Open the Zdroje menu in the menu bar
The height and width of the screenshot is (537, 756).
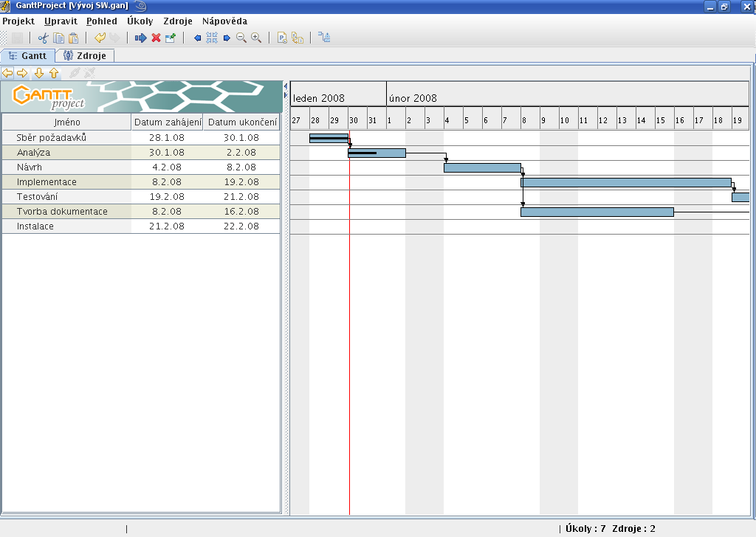(178, 21)
